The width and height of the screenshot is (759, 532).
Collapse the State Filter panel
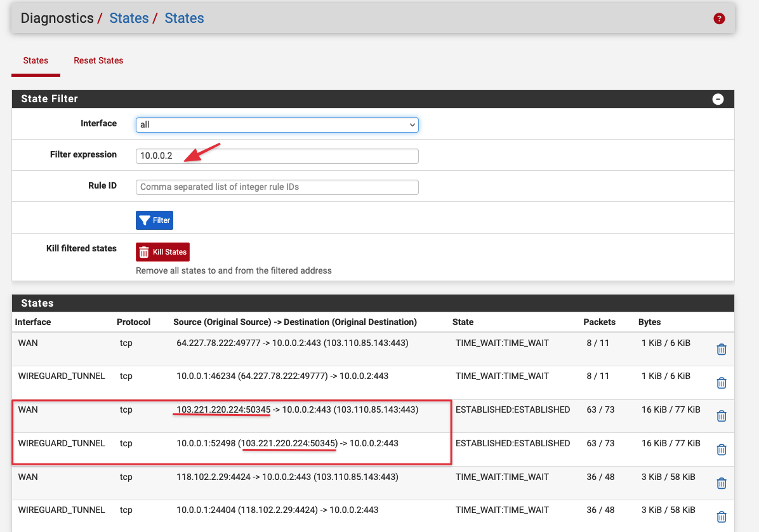(x=718, y=99)
